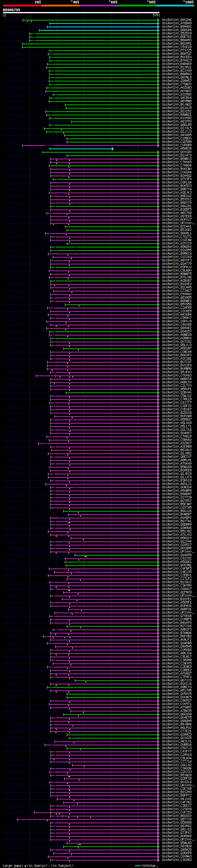The height and width of the screenshot is (868, 197).
Task: Select the UniRef100_Q3AH23 entry
Action: pyautogui.click(x=177, y=735)
